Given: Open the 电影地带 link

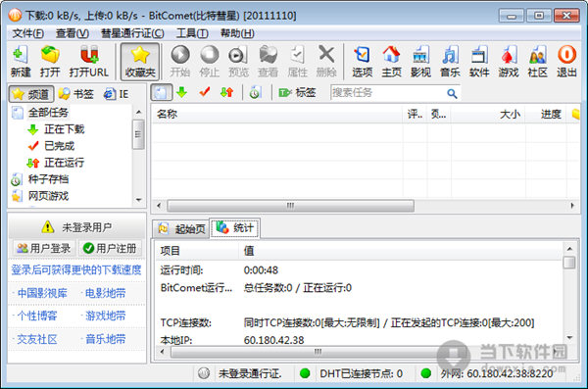Looking at the screenshot, I should pos(106,293).
